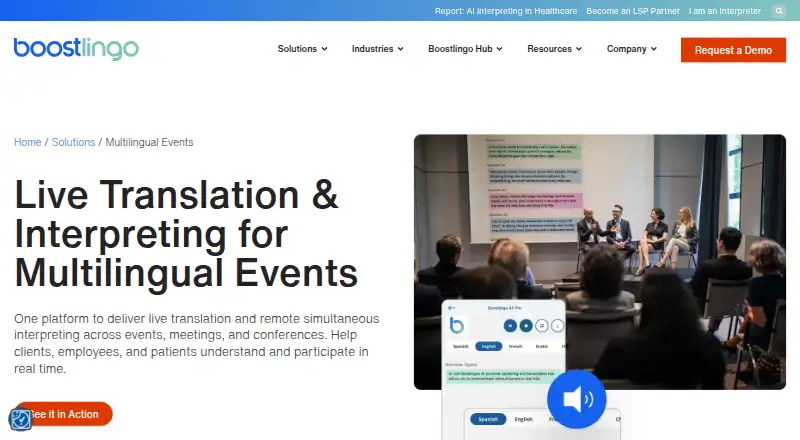Click the Request a Demo button
This screenshot has height=440, width=800.
(733, 50)
